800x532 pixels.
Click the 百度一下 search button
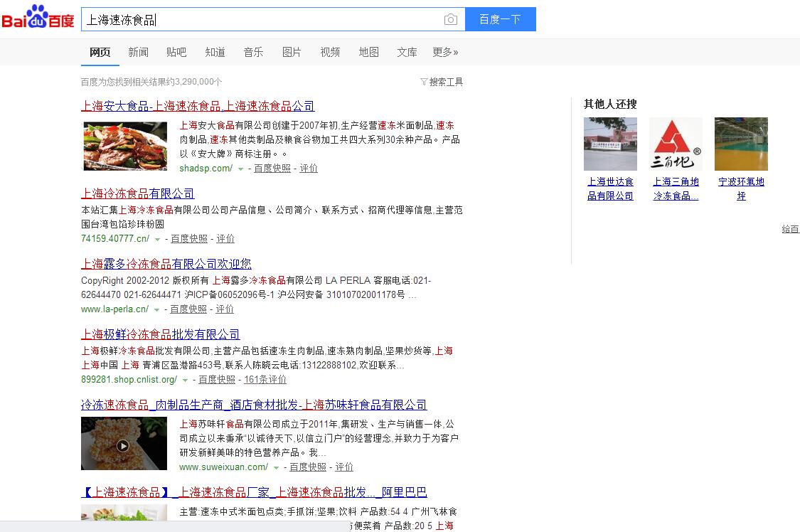point(500,19)
